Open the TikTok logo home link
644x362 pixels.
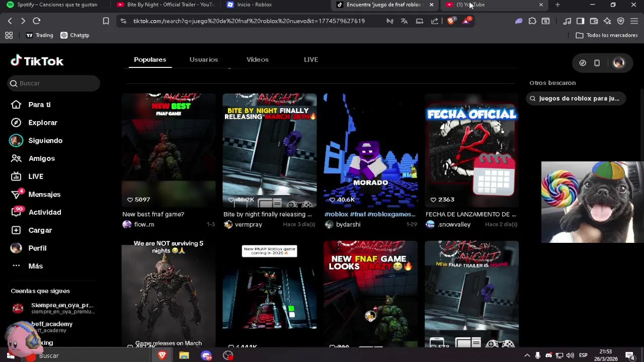coord(37,61)
